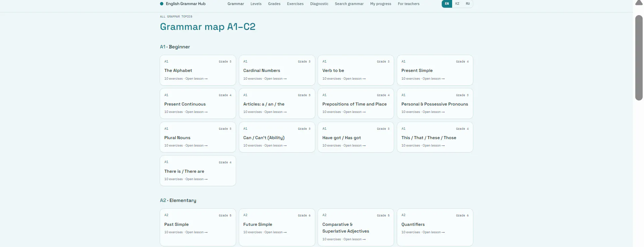Open Personal & Possessive Pronouns lesson

pyautogui.click(x=435, y=104)
